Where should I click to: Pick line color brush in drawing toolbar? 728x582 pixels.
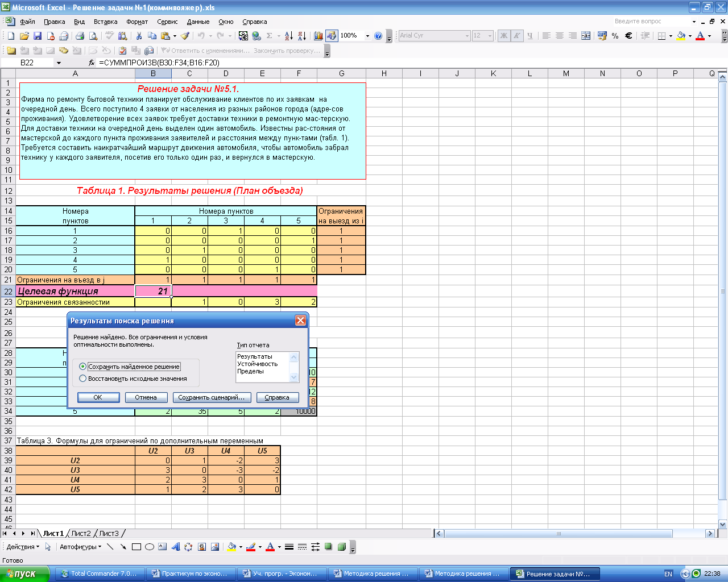point(251,547)
